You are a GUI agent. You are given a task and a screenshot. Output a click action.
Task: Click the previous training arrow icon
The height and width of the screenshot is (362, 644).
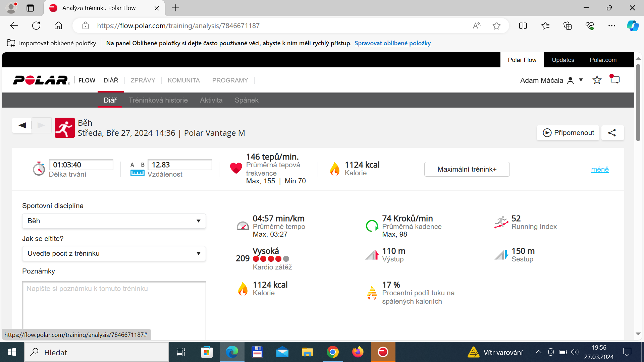(22, 125)
